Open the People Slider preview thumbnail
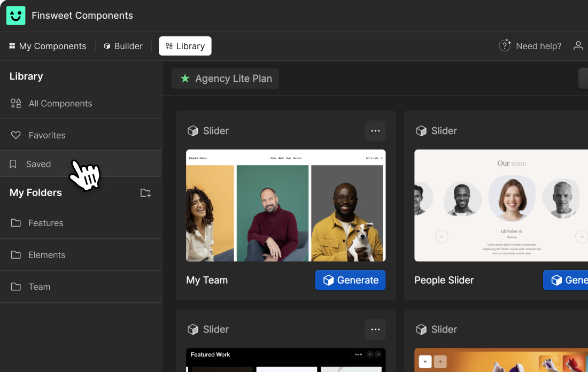Viewport: 588px width, 372px height. pos(501,205)
